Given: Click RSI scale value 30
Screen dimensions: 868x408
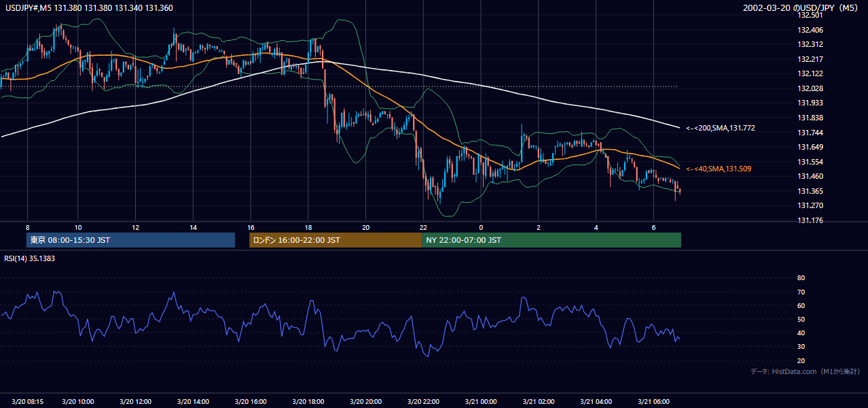Looking at the screenshot, I should 801,347.
